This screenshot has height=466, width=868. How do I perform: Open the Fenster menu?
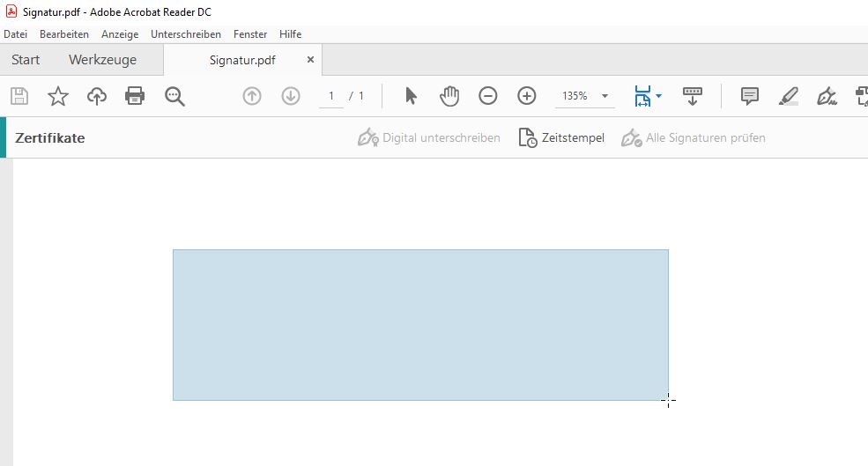[250, 34]
